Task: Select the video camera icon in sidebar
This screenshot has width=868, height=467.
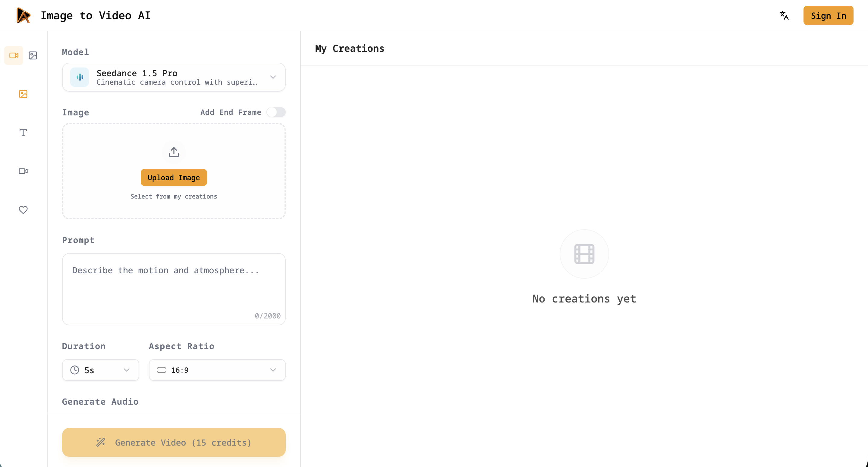Action: point(23,171)
